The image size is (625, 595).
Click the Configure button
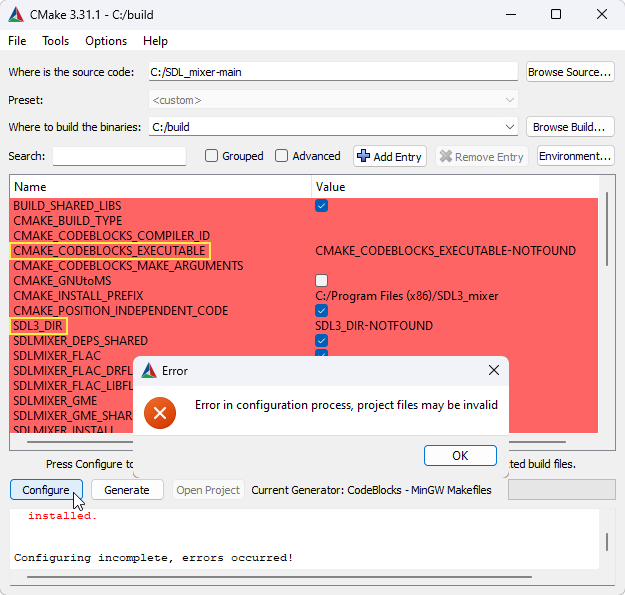click(46, 490)
